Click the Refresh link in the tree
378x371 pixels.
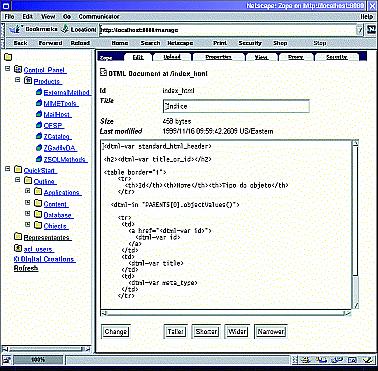(x=26, y=268)
